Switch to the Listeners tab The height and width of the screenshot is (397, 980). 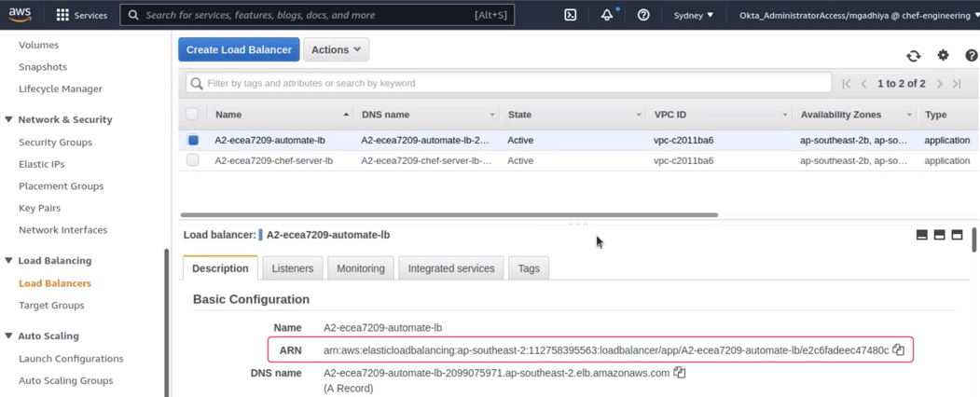pyautogui.click(x=293, y=268)
